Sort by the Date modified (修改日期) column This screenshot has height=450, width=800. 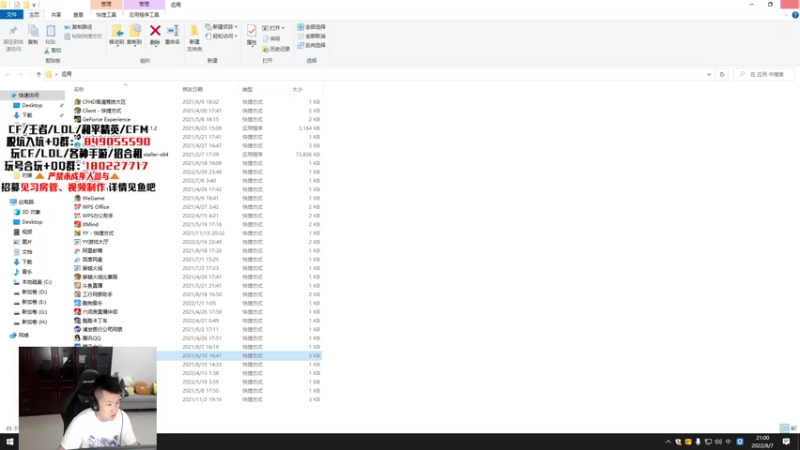[x=193, y=89]
